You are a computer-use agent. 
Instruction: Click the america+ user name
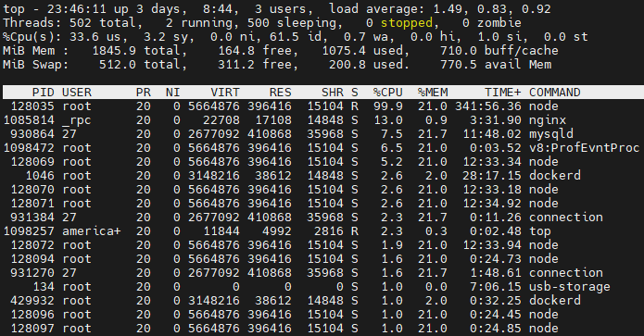point(92,231)
